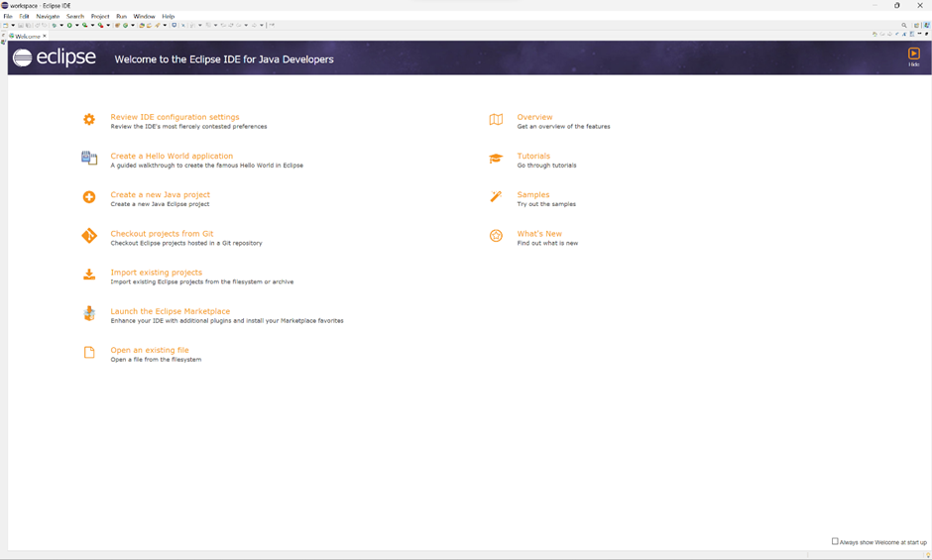Minimize the Welcome view panel

pos(919,34)
